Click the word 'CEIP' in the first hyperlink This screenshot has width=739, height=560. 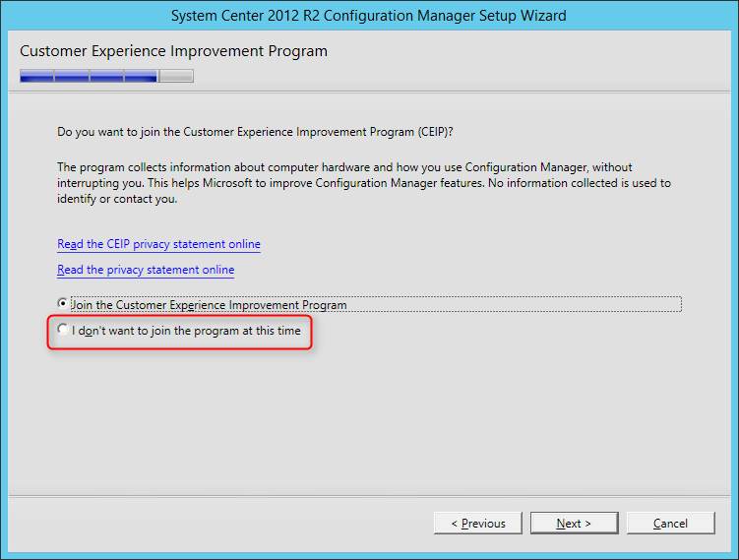coord(118,244)
